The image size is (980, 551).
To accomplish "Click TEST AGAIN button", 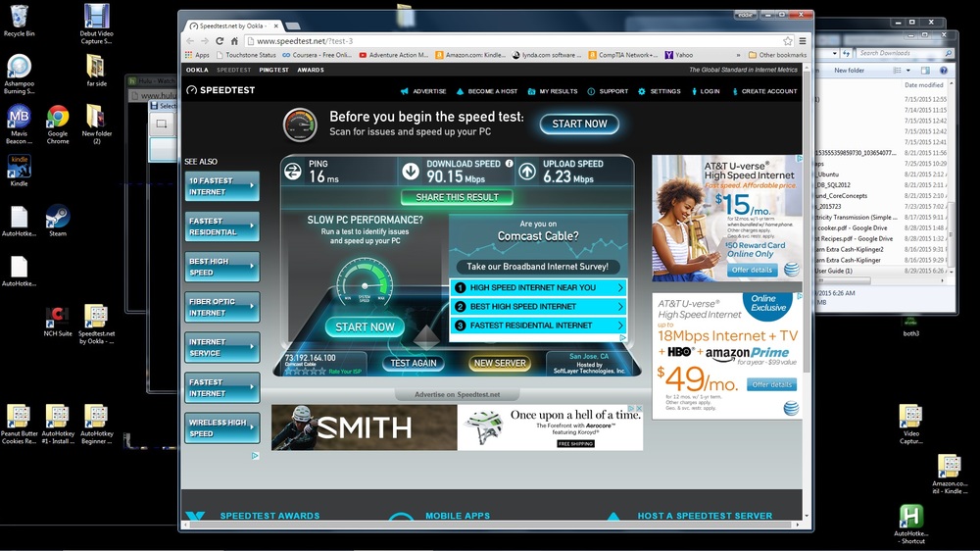I will 414,363.
